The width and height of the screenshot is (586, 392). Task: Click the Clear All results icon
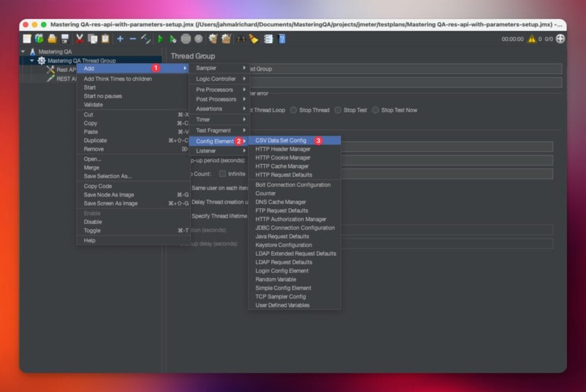point(226,39)
